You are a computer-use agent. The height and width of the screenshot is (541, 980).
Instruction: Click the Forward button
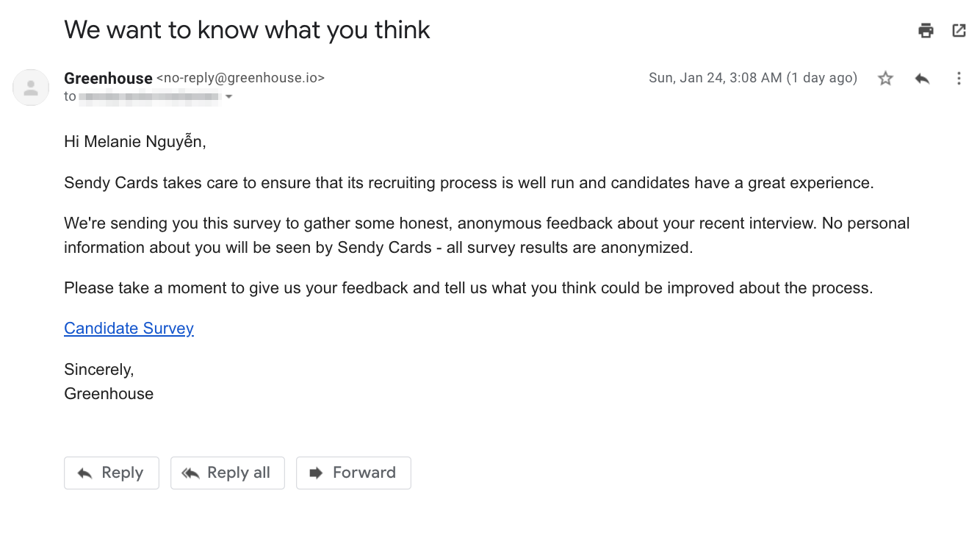click(x=353, y=473)
